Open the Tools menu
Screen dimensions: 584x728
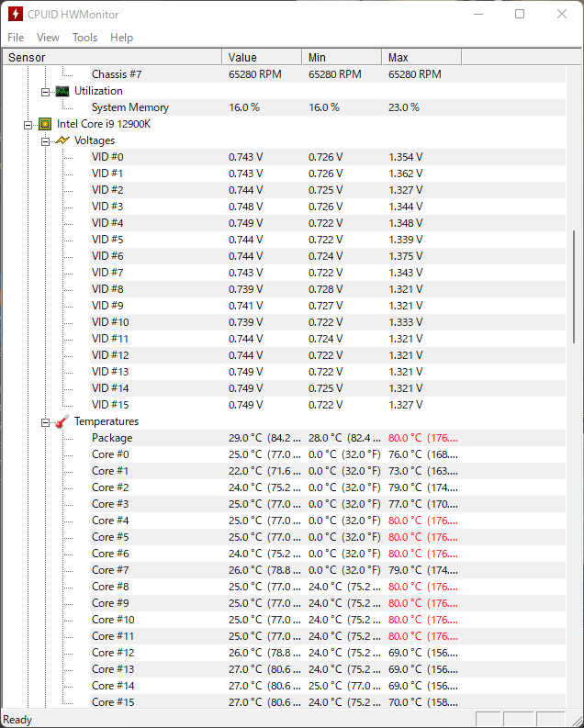(x=84, y=38)
